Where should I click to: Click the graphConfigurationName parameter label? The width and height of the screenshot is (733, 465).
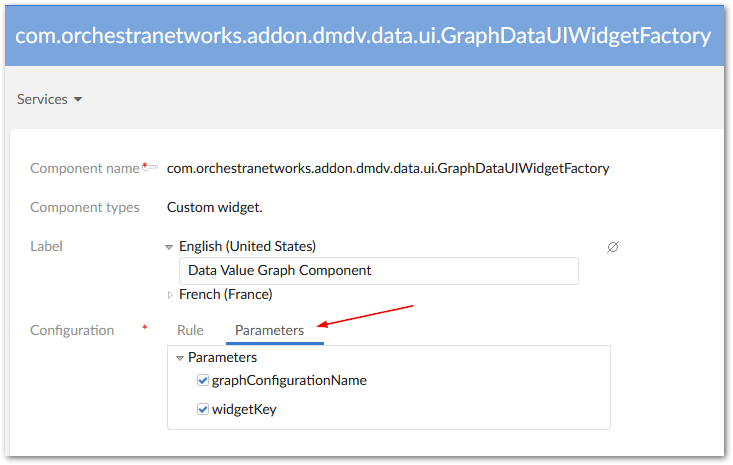pos(289,380)
